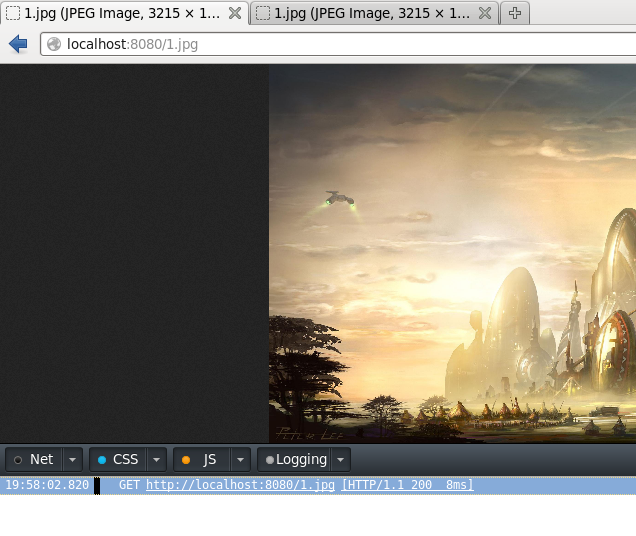Open a new tab with plus button
Screen dimensions: 636x536
tap(515, 13)
